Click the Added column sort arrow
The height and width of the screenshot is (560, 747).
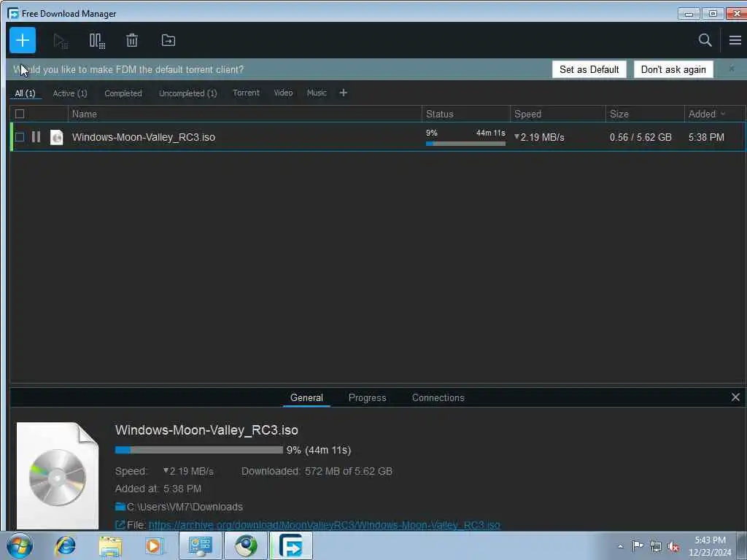click(723, 114)
